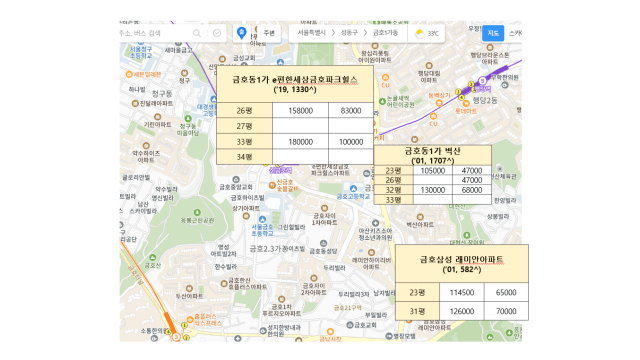This screenshot has height=360, width=640.
Task: Click the 신금호 숯불갈비 restaurant marker
Action: [272, 185]
